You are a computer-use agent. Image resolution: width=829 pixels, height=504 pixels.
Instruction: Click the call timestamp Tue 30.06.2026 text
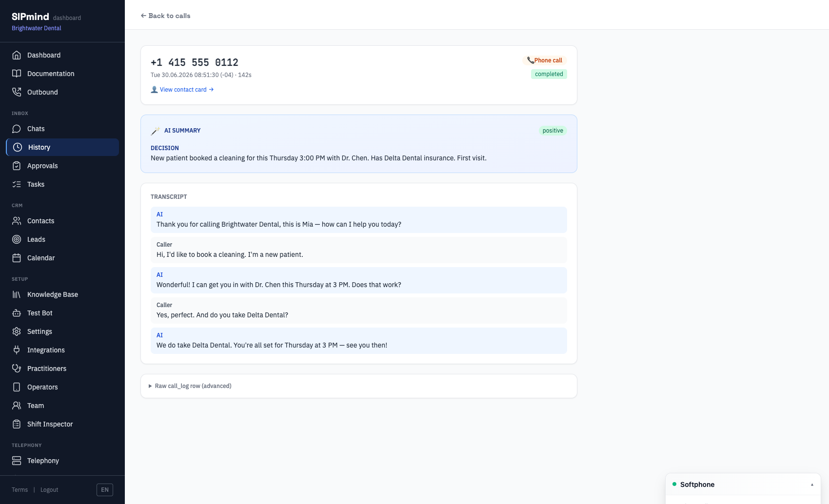(201, 75)
